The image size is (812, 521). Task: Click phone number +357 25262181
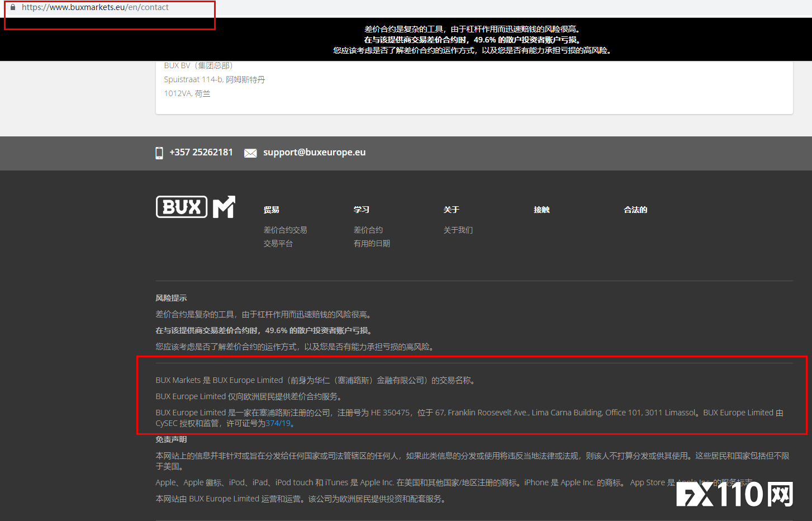pyautogui.click(x=201, y=152)
